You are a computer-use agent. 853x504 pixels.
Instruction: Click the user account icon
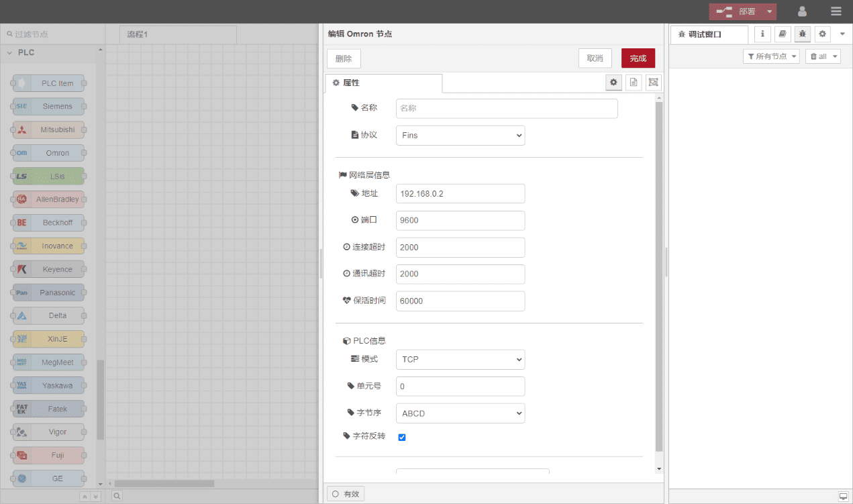pyautogui.click(x=802, y=11)
